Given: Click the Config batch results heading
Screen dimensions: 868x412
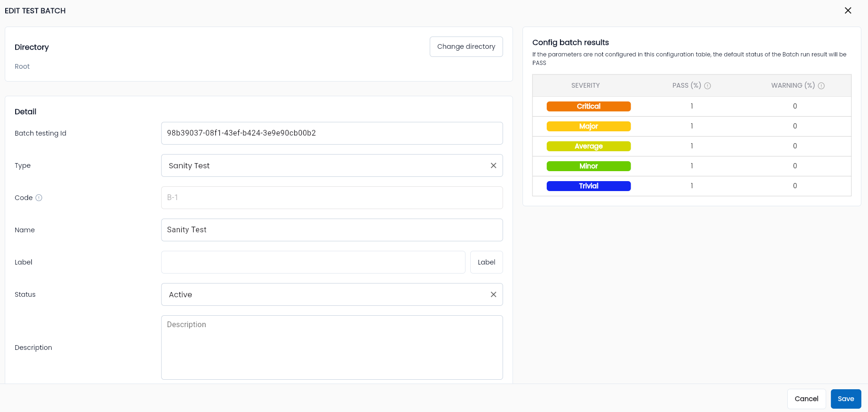Looking at the screenshot, I should tap(570, 43).
